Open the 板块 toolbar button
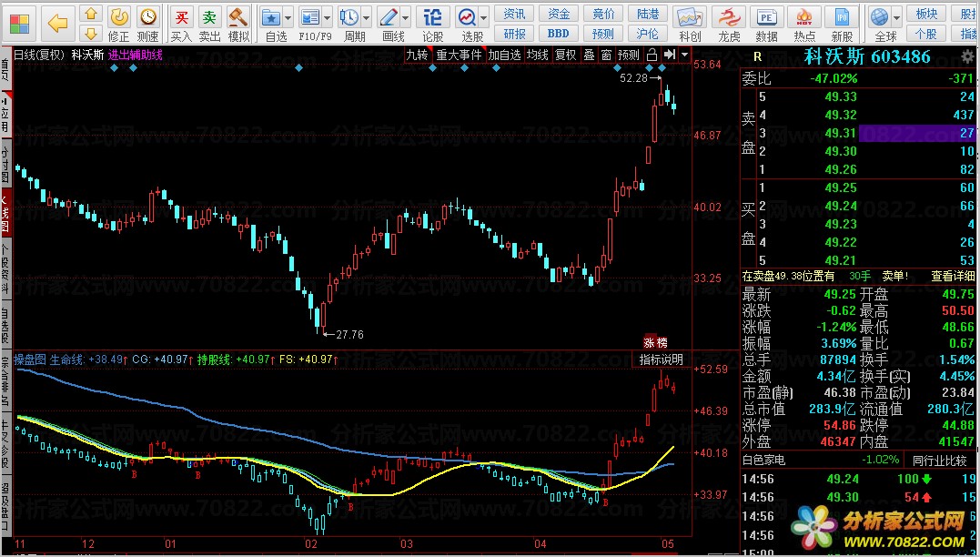This screenshot has height=557, width=980. point(926,14)
